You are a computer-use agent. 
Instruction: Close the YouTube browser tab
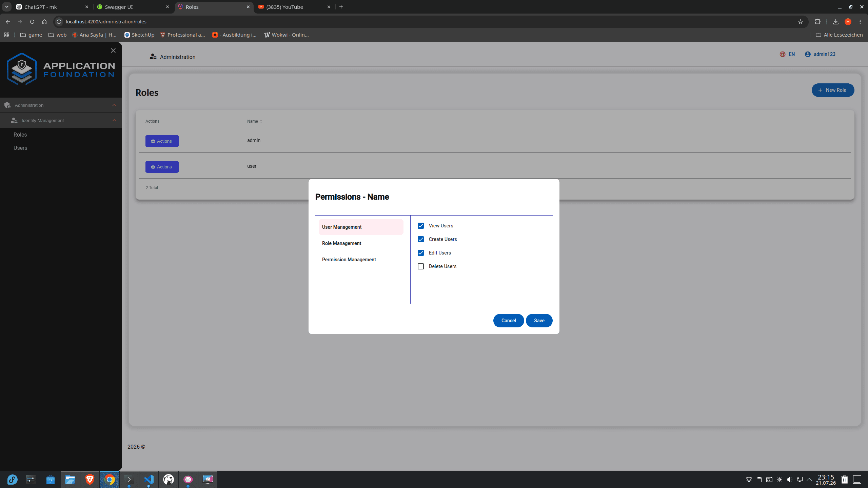pyautogui.click(x=329, y=7)
